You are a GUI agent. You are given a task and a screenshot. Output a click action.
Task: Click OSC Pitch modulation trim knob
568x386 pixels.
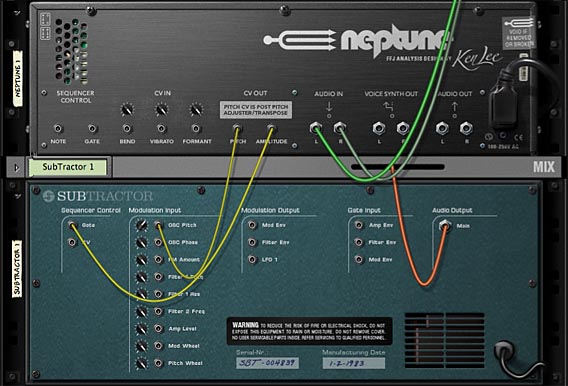[x=142, y=225]
